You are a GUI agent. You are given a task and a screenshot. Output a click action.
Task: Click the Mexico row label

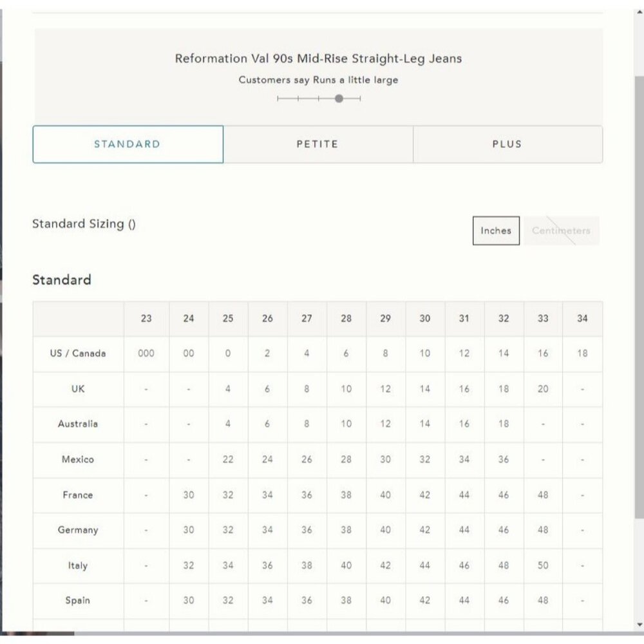(x=78, y=459)
